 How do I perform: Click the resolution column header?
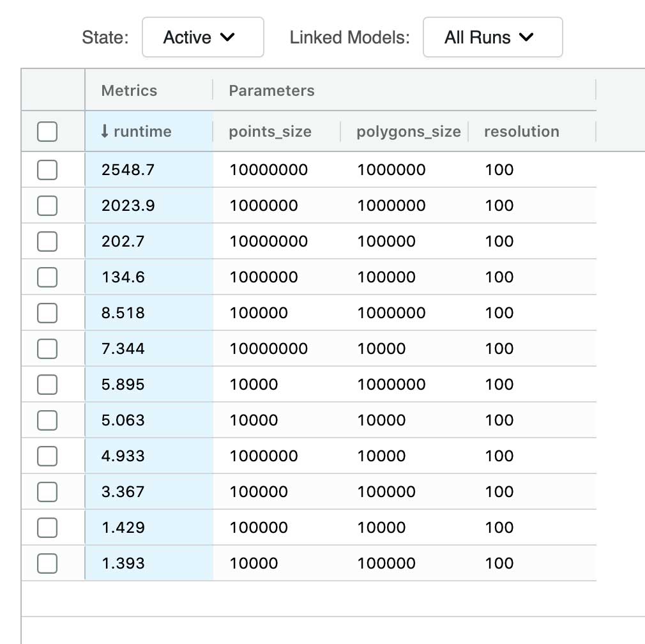521,132
